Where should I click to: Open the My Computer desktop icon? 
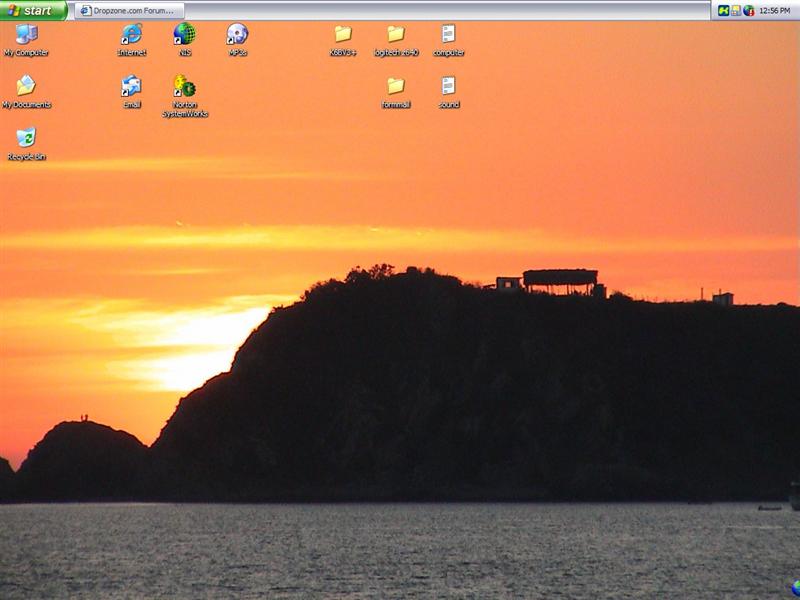pyautogui.click(x=26, y=35)
